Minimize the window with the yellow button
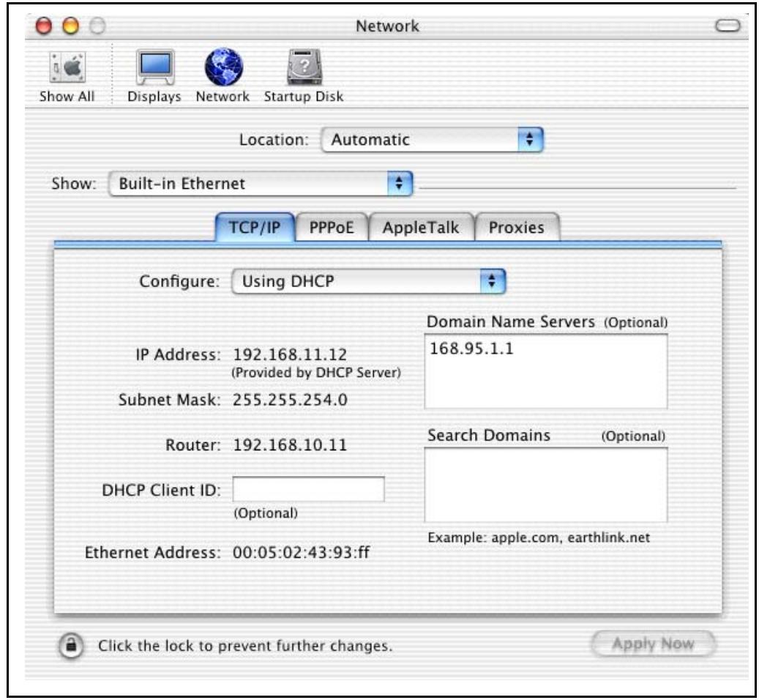759x700 pixels. pyautogui.click(x=71, y=26)
